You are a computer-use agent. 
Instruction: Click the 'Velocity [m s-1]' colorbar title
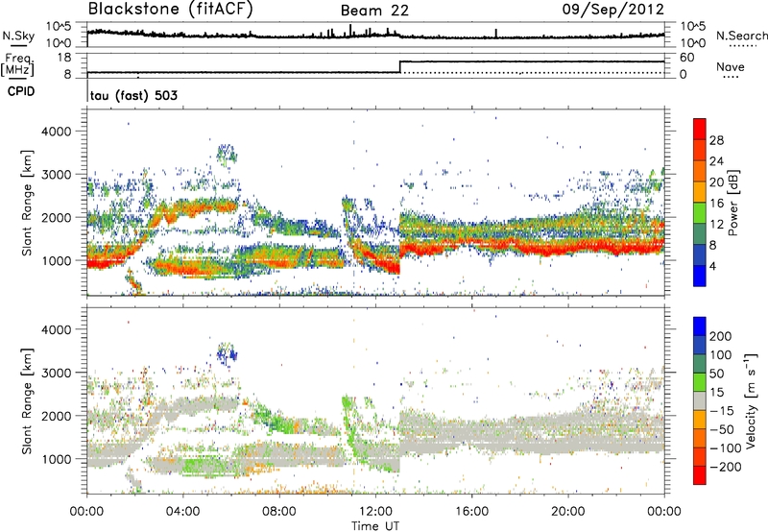point(751,400)
